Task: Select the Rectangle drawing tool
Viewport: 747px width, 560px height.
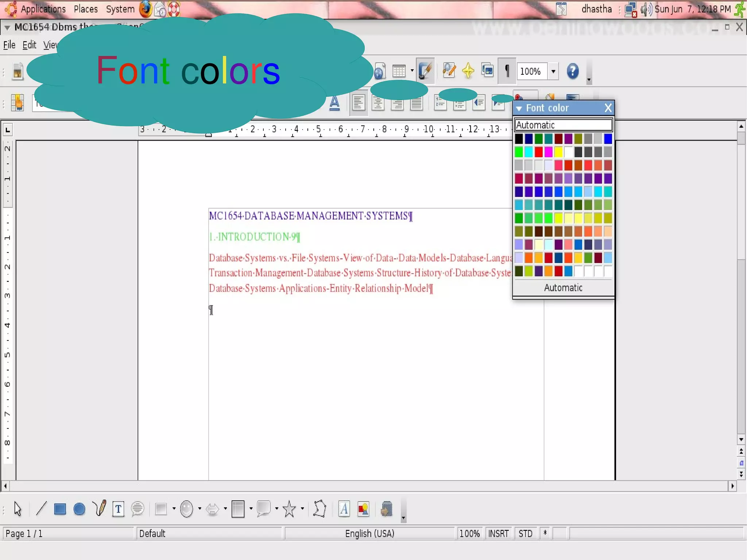Action: click(60, 509)
